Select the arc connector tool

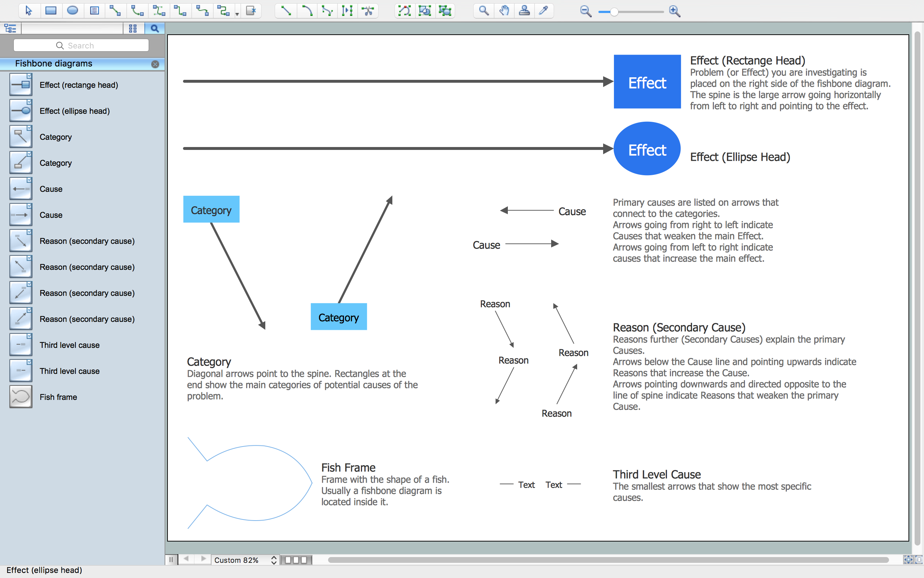point(137,11)
